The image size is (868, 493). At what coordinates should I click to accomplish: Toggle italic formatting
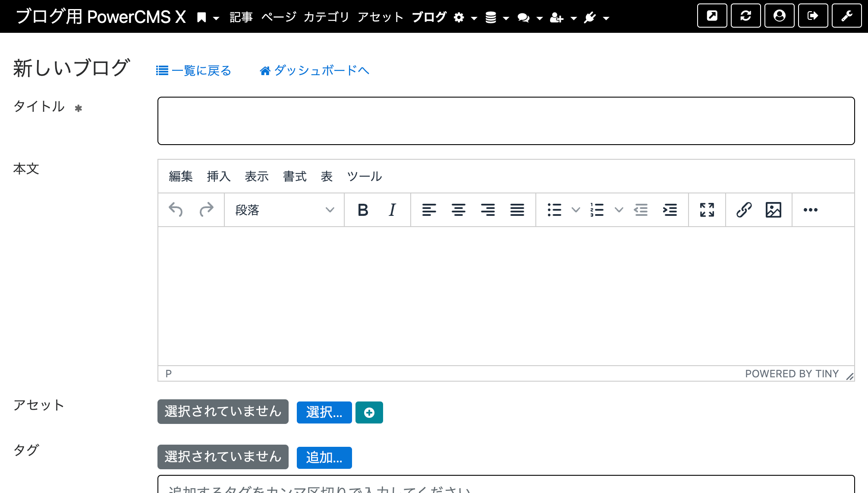(x=392, y=210)
